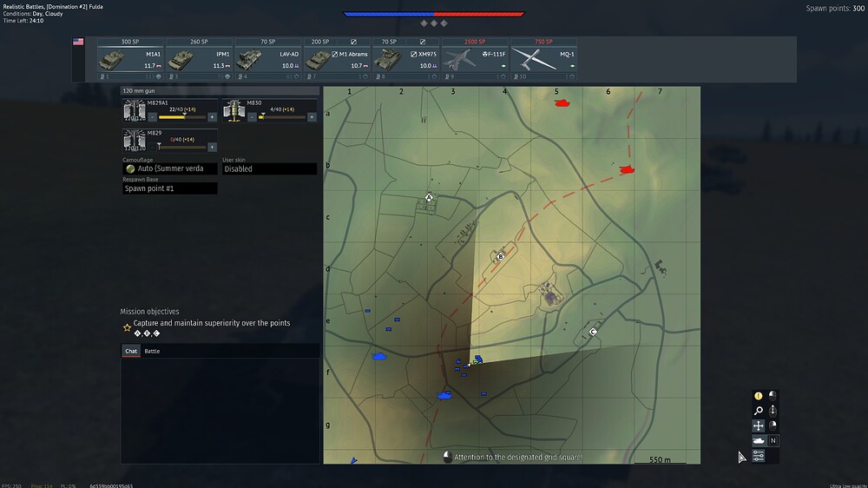Click capture point C on map
The height and width of the screenshot is (488, 868).
pos(593,332)
